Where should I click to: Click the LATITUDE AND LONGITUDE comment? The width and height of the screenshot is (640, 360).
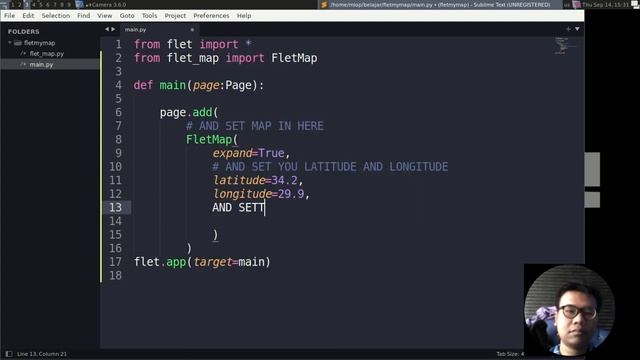330,167
